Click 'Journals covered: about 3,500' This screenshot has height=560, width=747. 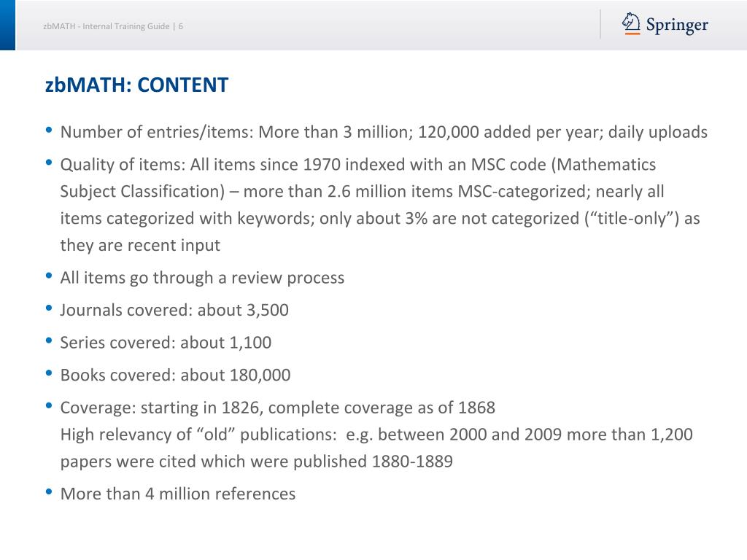click(174, 310)
